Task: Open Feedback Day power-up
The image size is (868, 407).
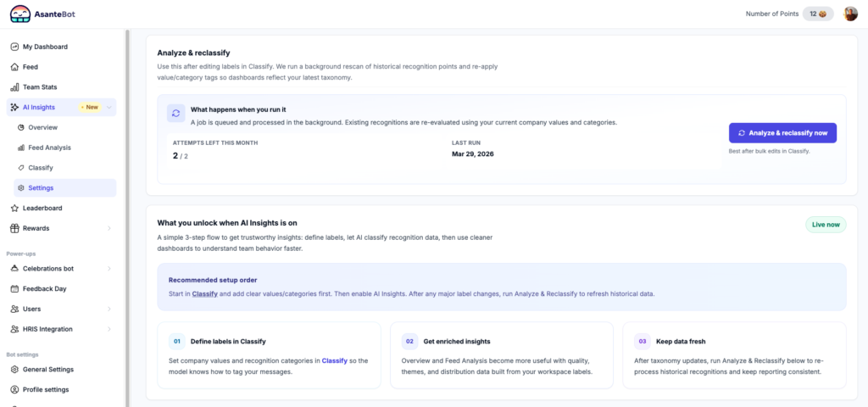Action: coord(45,289)
